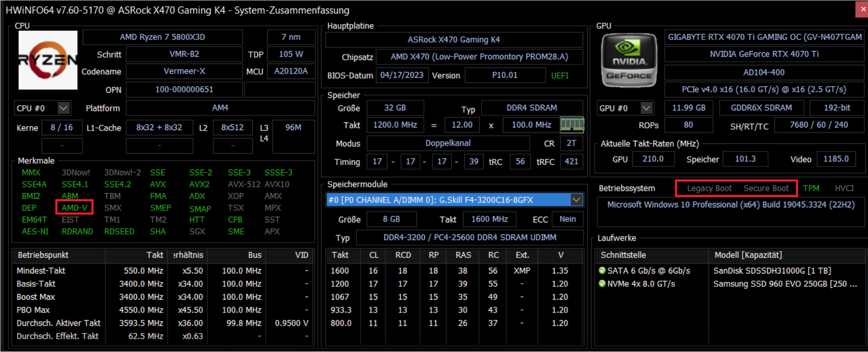Click the A20120A MCU field
The width and height of the screenshot is (868, 352).
291,71
